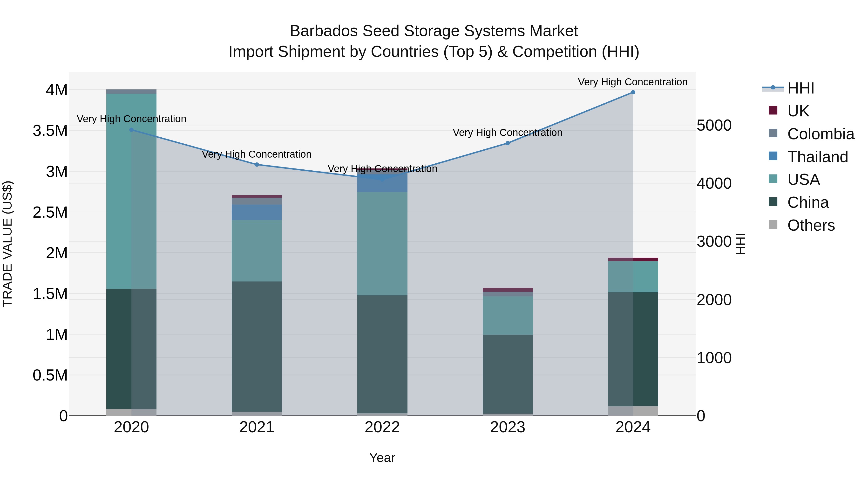Click the Year axis title
This screenshot has height=488, width=868.
(x=382, y=458)
